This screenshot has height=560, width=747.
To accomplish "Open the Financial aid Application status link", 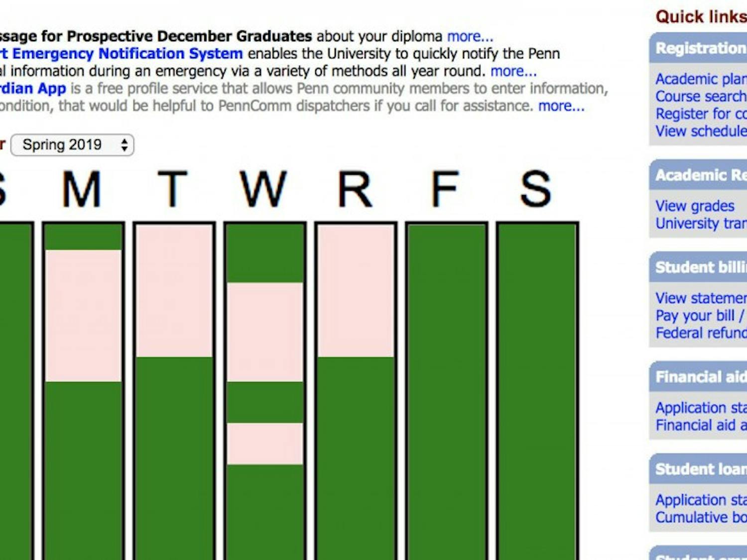I will [700, 408].
